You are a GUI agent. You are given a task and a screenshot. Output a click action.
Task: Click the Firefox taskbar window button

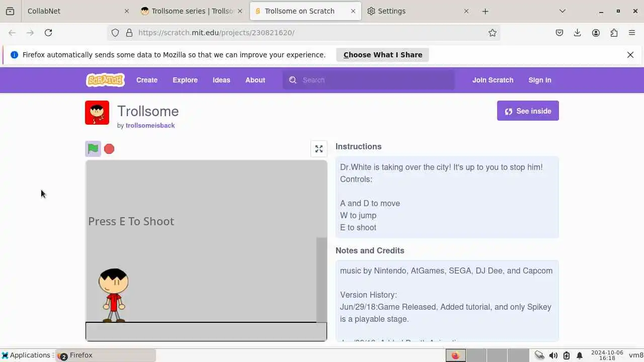coord(106,355)
